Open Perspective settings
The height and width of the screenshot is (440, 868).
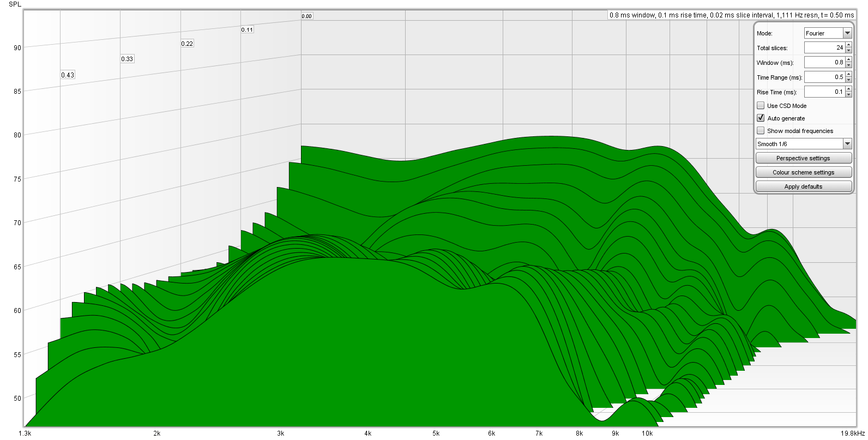(804, 158)
